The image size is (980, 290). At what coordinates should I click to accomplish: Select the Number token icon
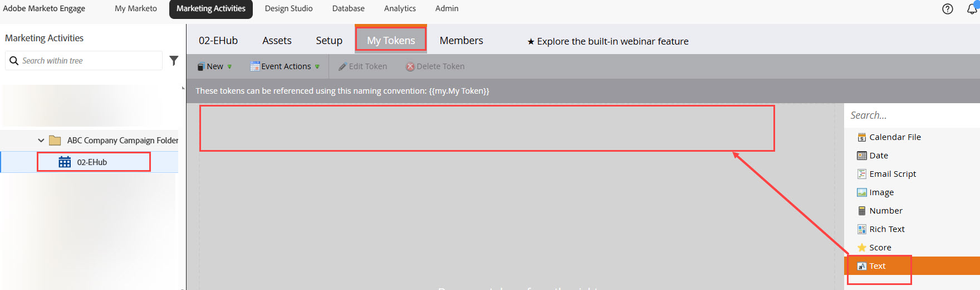click(862, 211)
